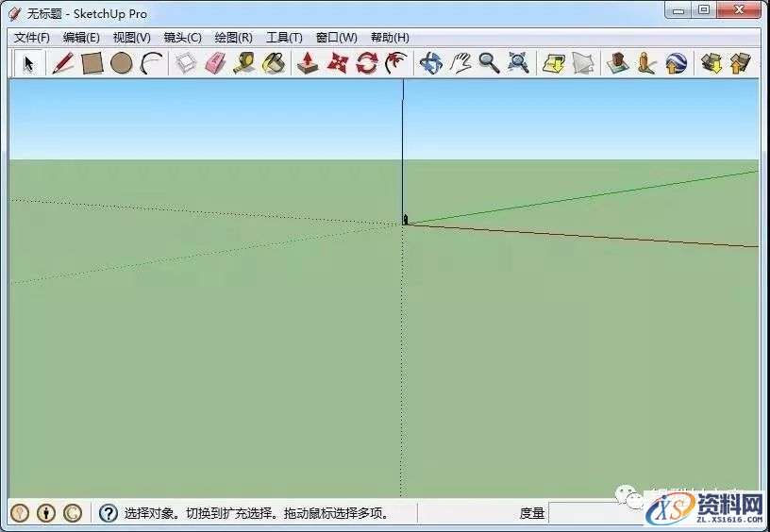Open the 编辑(E) menu

(x=81, y=38)
